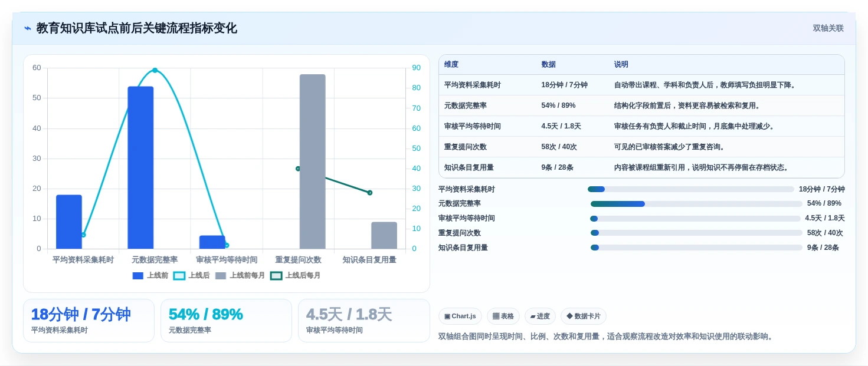The width and height of the screenshot is (868, 366).
Task: Click the 审核平均等待时间 progress bar
Action: click(x=695, y=219)
